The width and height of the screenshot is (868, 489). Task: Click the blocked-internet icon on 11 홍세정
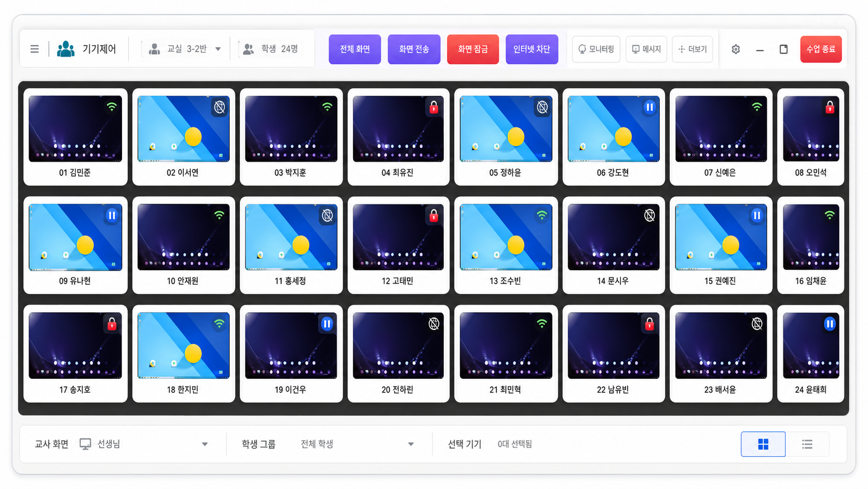point(327,215)
